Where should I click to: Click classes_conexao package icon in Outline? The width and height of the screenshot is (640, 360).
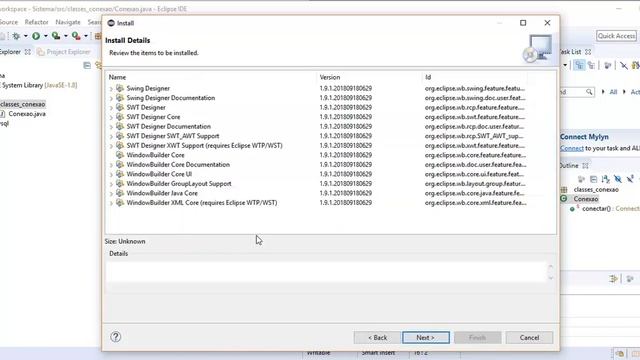click(x=564, y=189)
